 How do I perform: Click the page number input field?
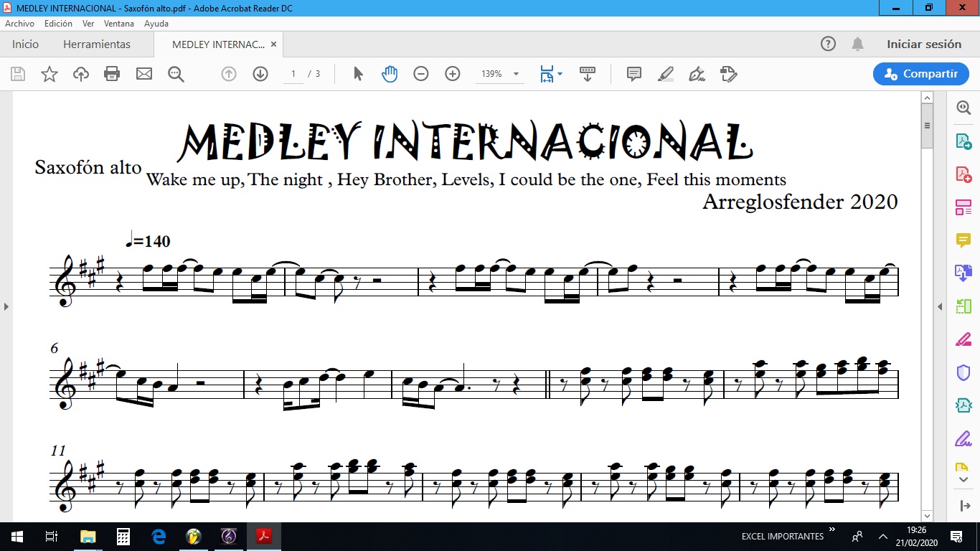[293, 74]
